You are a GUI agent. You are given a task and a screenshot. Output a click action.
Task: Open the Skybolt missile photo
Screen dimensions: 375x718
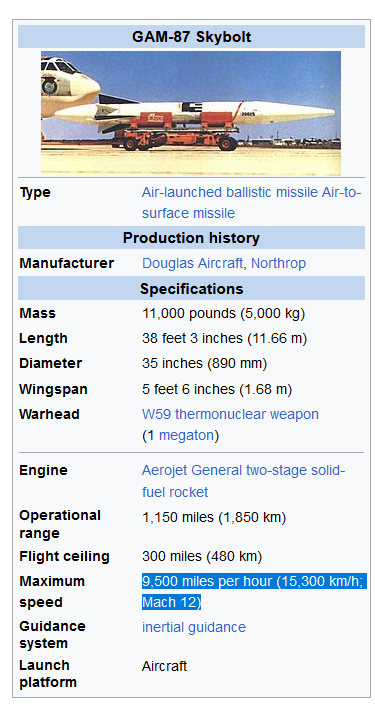pos(191,113)
